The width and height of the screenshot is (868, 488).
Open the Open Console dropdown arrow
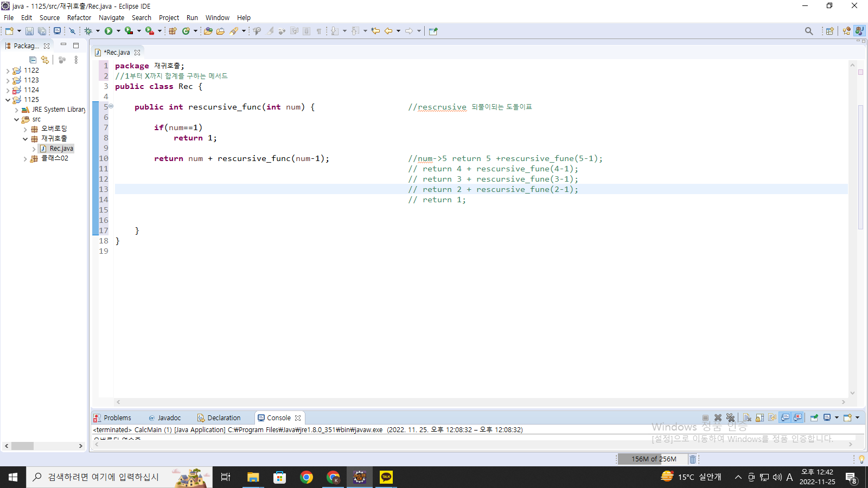(857, 418)
